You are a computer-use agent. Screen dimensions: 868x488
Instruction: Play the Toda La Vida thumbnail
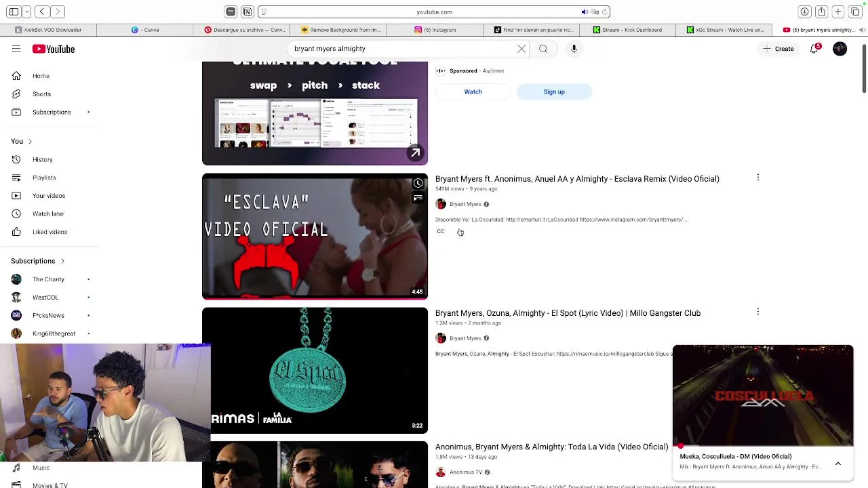pos(315,465)
